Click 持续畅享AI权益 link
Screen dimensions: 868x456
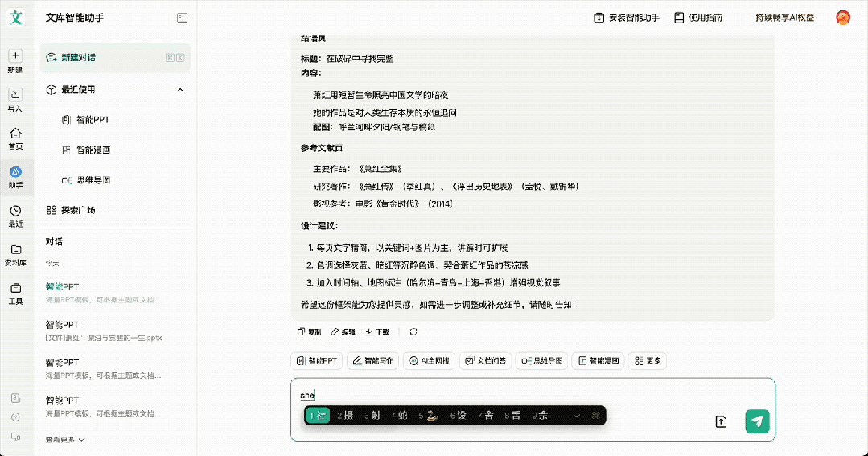point(785,18)
